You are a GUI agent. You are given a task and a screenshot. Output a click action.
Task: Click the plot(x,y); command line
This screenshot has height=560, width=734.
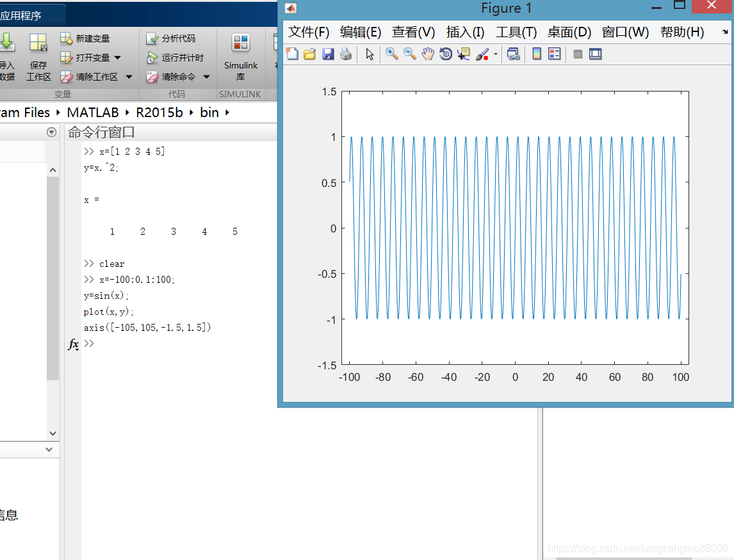click(109, 312)
